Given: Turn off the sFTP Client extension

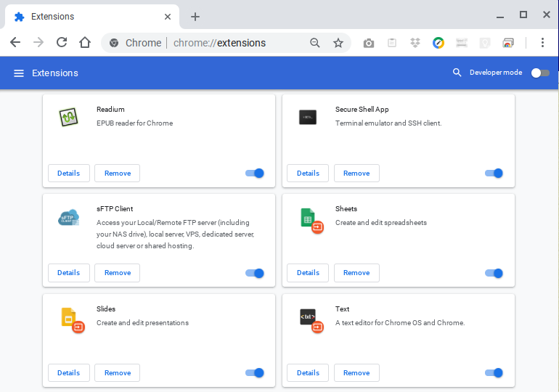Looking at the screenshot, I should tap(255, 274).
